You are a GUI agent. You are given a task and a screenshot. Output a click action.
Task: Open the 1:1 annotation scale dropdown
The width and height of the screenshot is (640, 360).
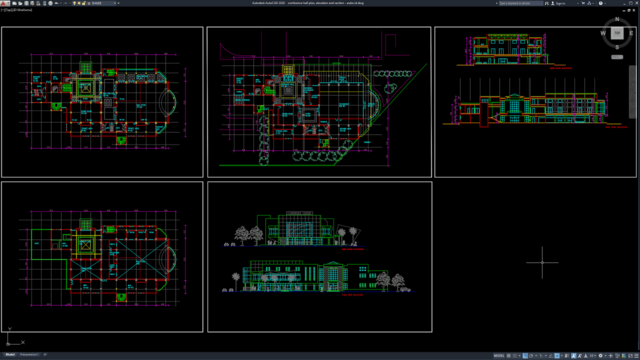593,356
